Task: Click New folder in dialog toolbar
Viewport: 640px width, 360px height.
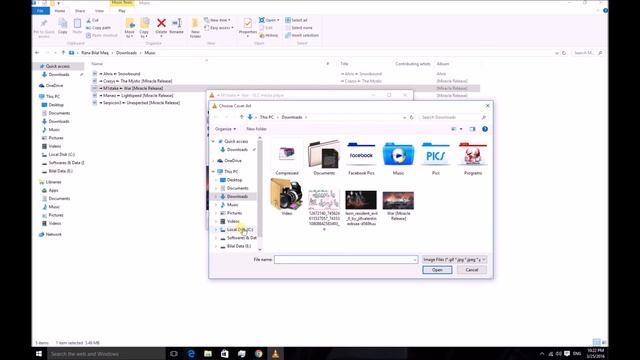Action: [x=256, y=129]
